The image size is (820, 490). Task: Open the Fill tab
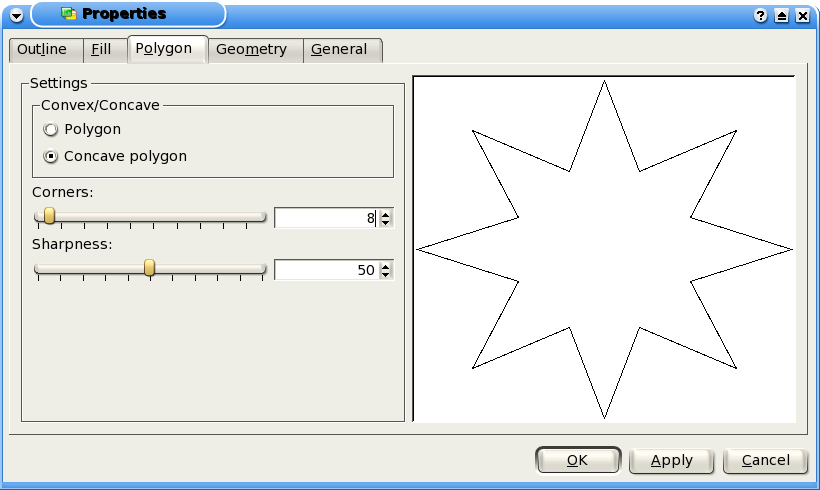[x=101, y=50]
